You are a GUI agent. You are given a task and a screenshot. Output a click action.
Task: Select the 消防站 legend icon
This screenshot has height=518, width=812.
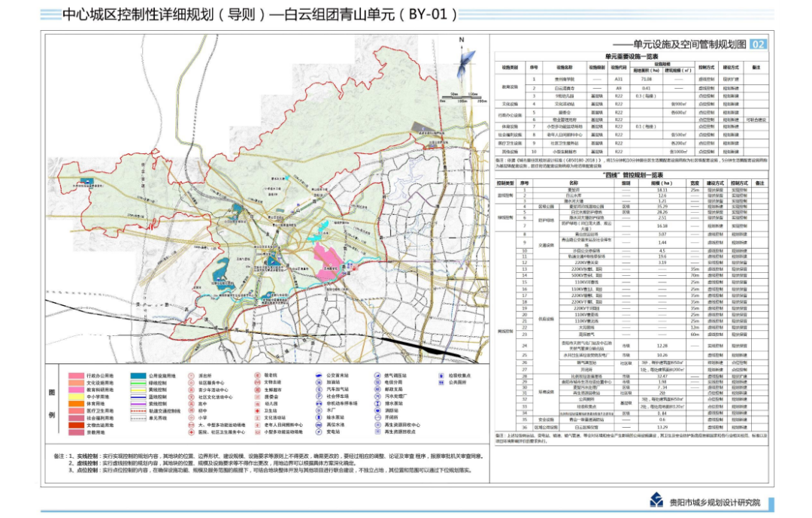[x=377, y=410]
